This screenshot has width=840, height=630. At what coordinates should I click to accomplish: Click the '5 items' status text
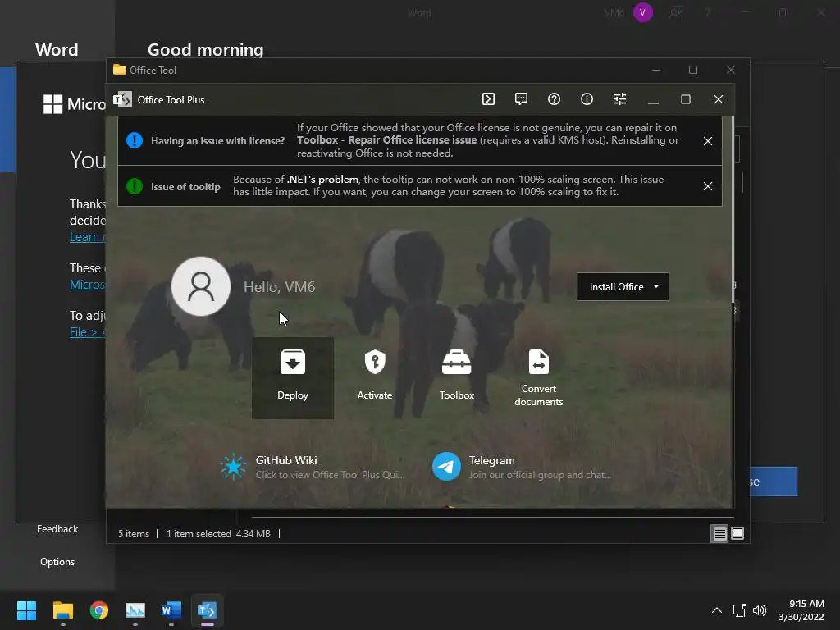(134, 533)
